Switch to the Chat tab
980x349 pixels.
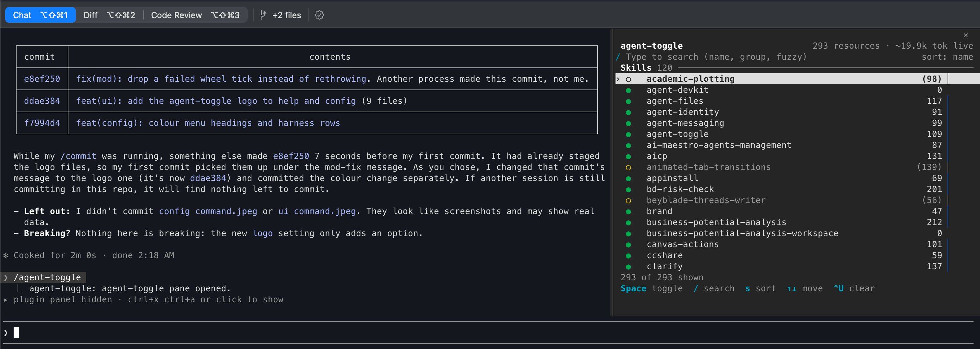40,15
